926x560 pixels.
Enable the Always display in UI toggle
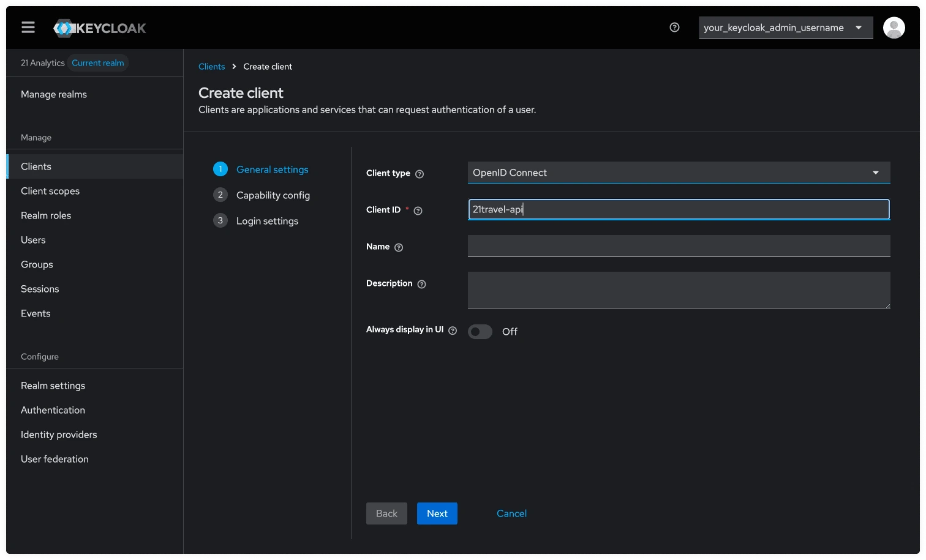point(480,331)
